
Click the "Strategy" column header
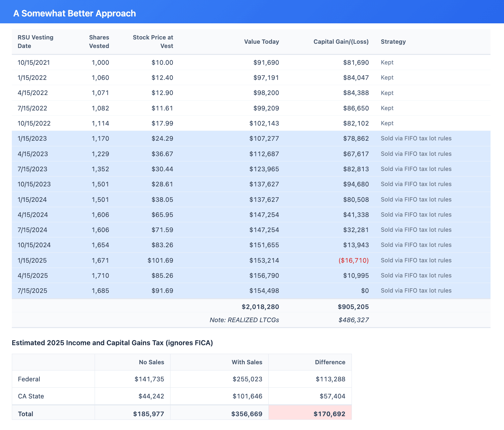tap(393, 42)
